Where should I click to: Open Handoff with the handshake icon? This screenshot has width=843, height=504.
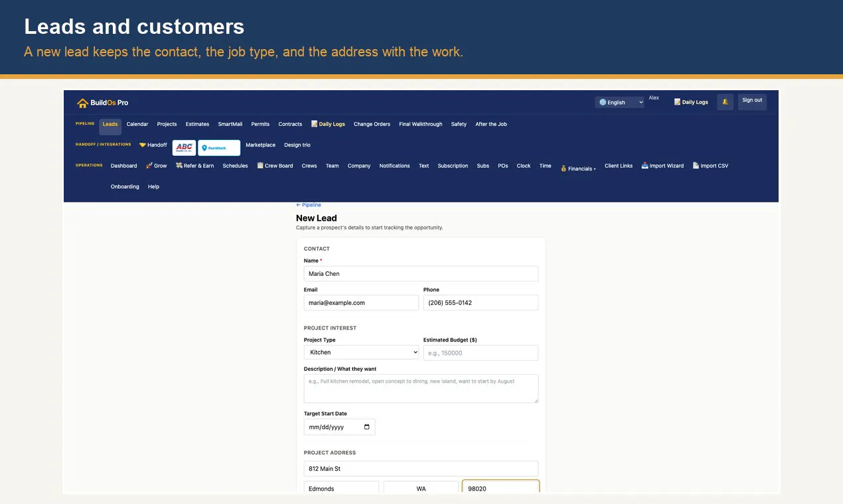point(153,145)
